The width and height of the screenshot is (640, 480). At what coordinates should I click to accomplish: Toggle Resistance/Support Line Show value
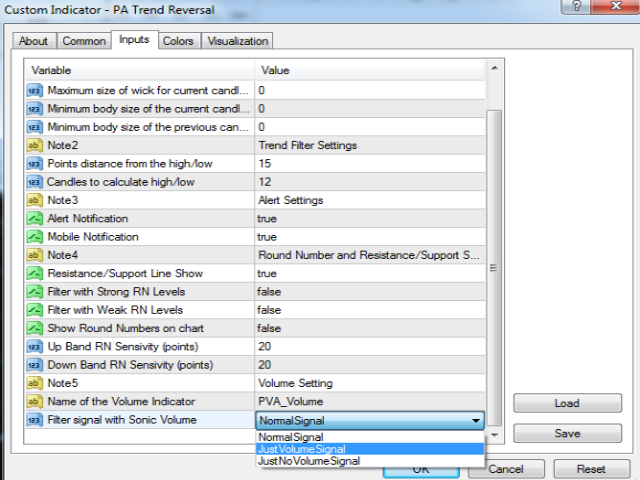click(370, 273)
